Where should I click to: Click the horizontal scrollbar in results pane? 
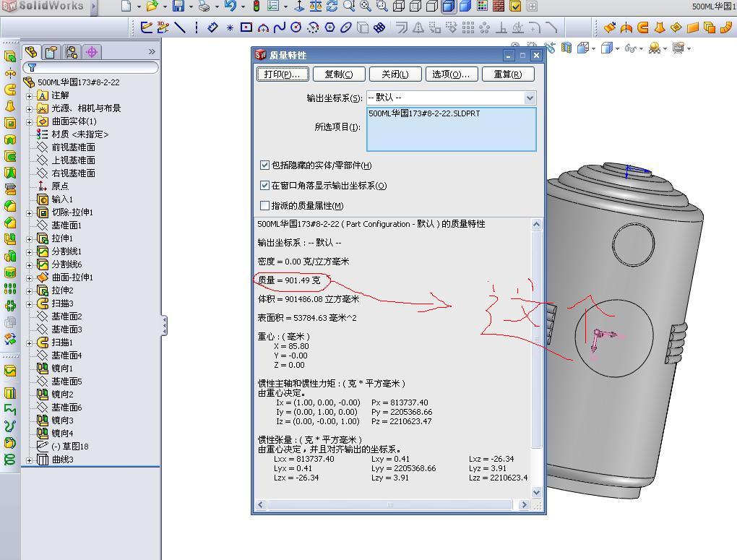390,504
